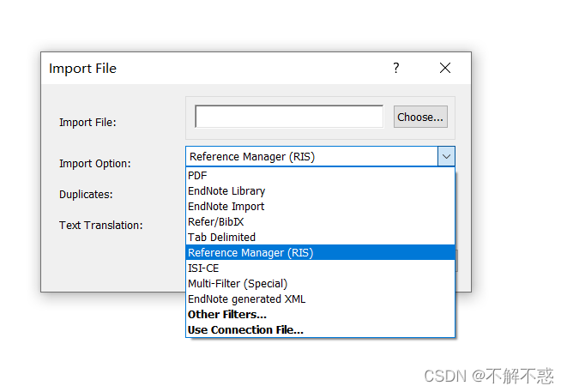Select EndNote generated XML option
The image size is (567, 392).
[320, 299]
